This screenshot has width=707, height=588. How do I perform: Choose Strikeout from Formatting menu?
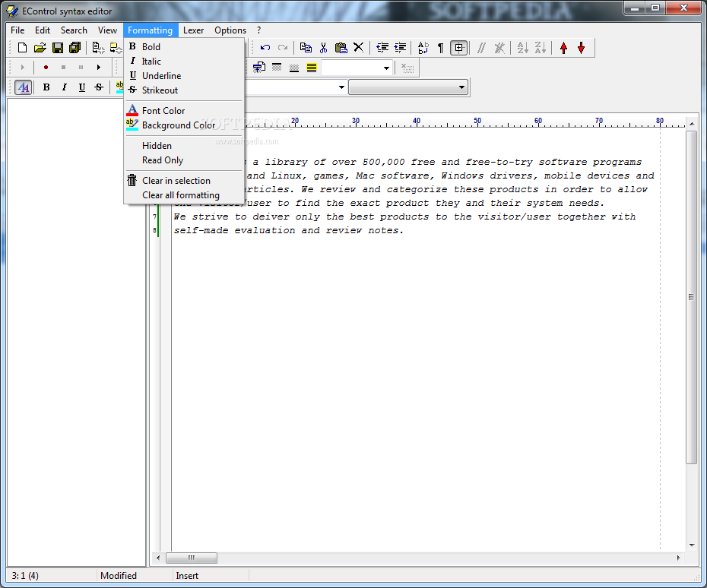[184, 90]
